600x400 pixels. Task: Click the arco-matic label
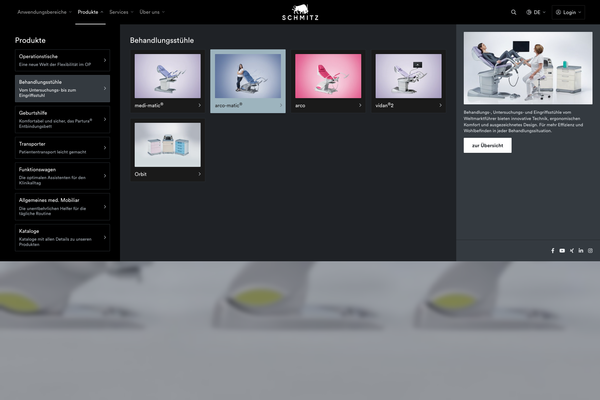pos(228,105)
